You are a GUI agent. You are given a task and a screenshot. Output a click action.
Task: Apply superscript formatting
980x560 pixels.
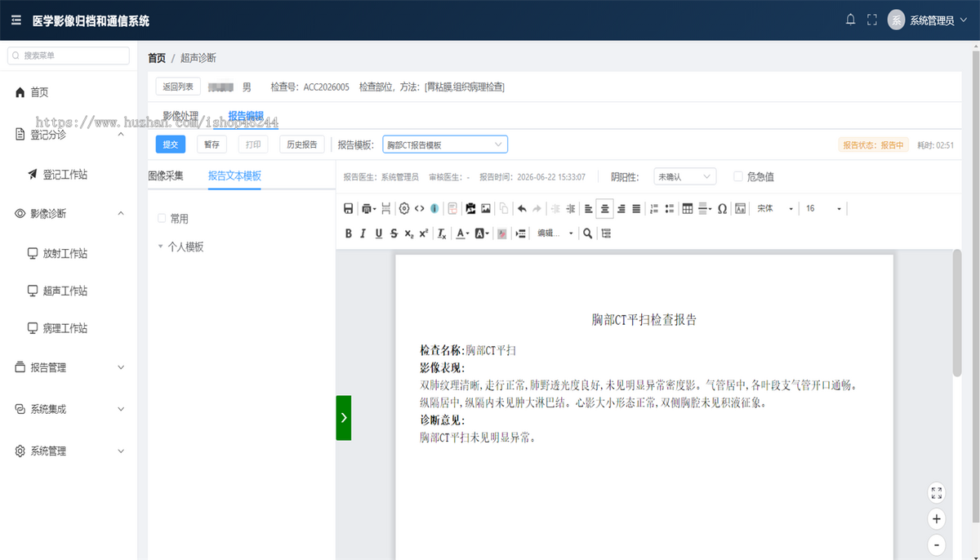pos(423,233)
